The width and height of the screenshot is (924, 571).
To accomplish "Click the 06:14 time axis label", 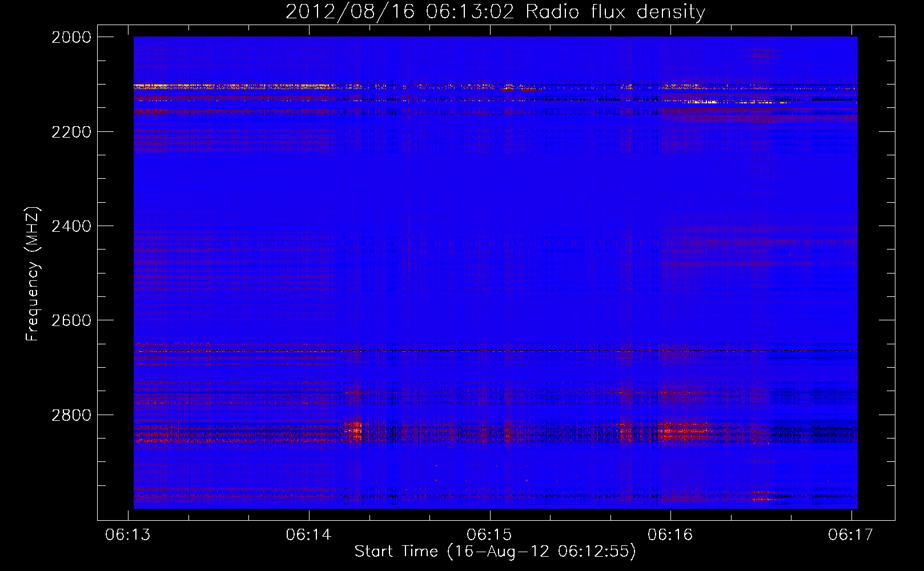I will pyautogui.click(x=309, y=534).
